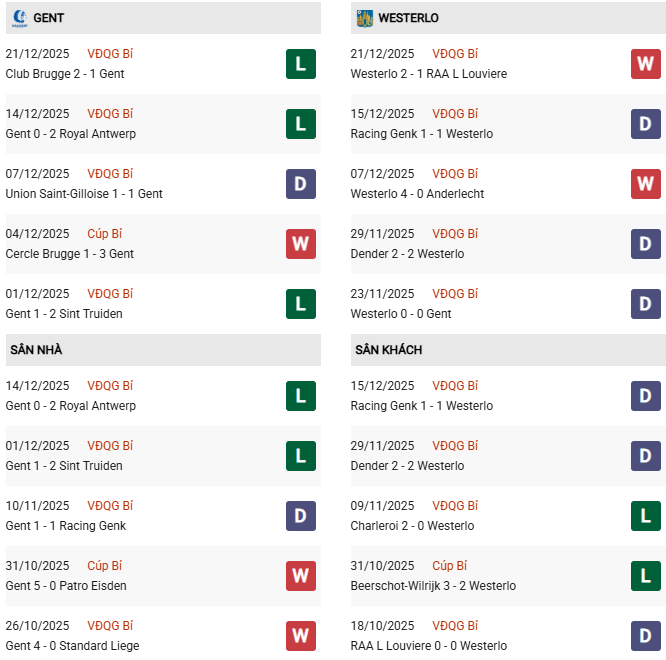
Task: Click the W badge for Westerlo 4 - 0 Anderlecht
Action: coord(646,184)
